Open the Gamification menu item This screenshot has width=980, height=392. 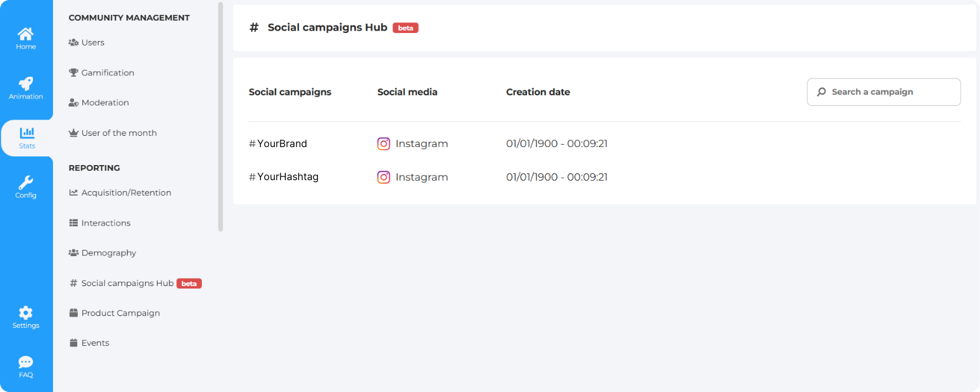click(107, 73)
